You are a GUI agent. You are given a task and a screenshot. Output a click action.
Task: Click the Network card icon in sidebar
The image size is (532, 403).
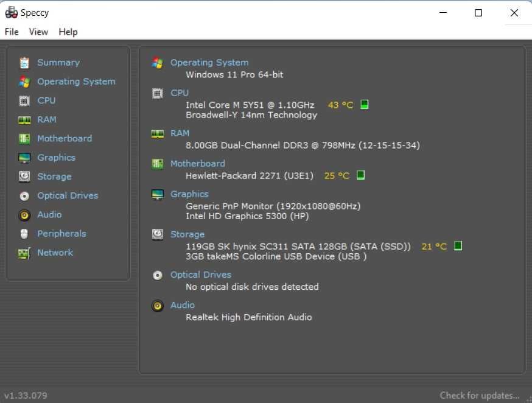click(24, 253)
